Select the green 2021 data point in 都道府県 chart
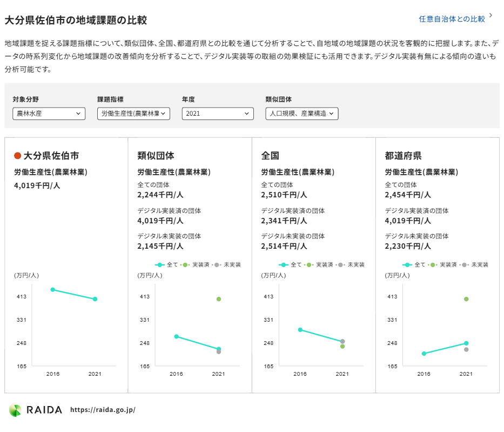 pos(466,299)
